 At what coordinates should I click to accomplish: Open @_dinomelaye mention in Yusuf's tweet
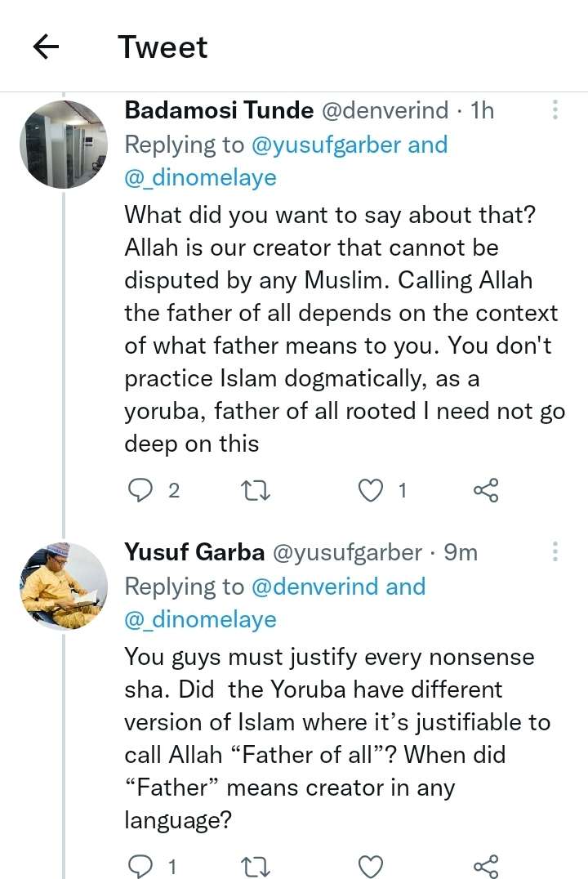200,620
